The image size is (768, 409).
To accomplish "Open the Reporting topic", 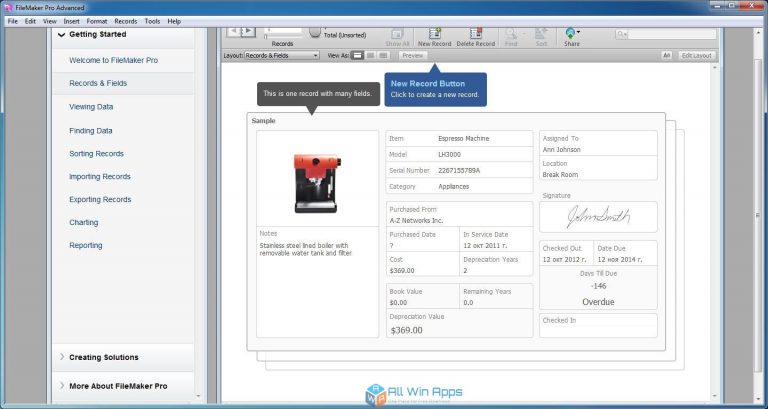I will [86, 245].
